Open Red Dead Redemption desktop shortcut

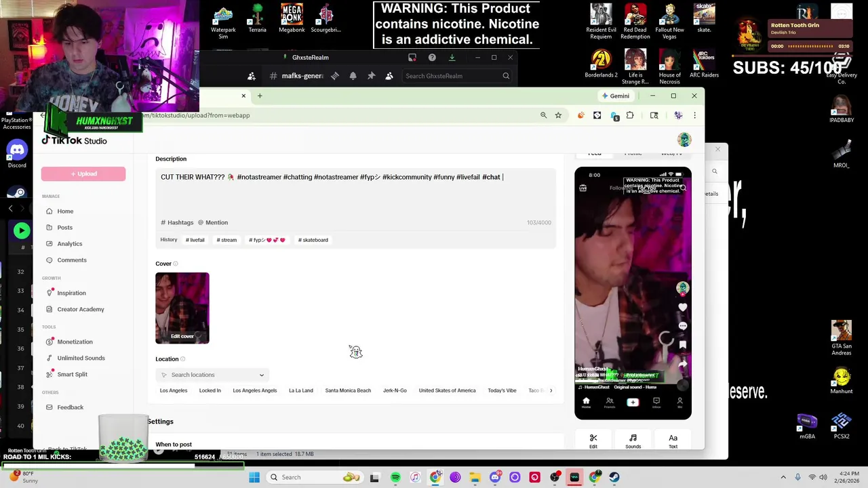635,22
